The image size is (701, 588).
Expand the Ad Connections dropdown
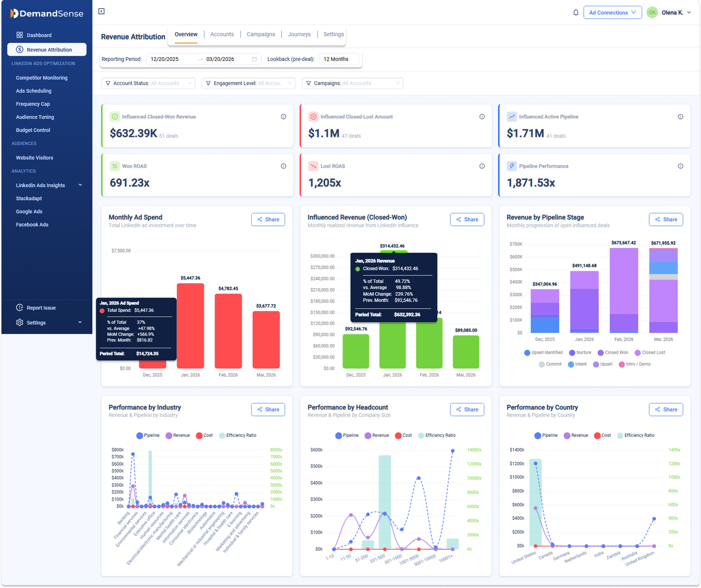612,13
